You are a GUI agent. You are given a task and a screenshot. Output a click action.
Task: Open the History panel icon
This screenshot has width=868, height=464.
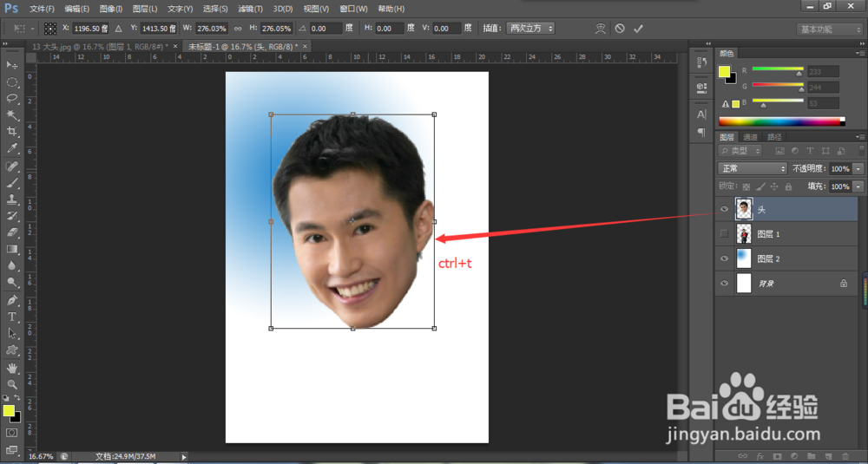[x=702, y=62]
